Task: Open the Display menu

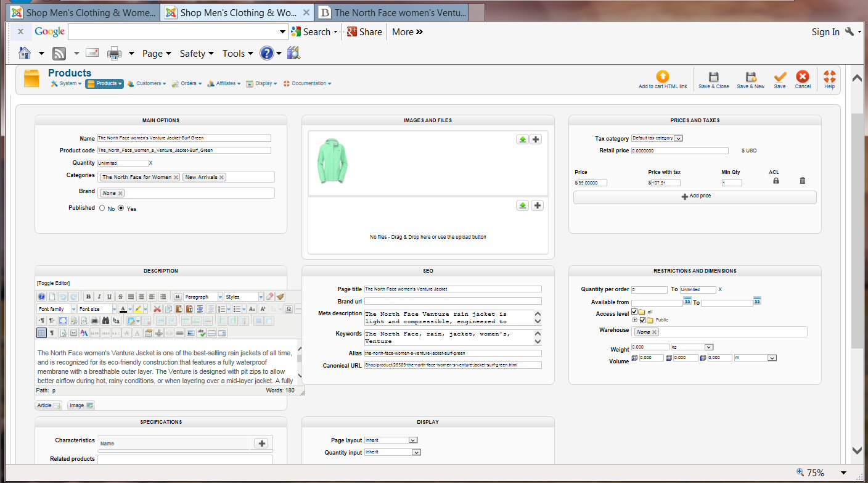Action: 262,84
